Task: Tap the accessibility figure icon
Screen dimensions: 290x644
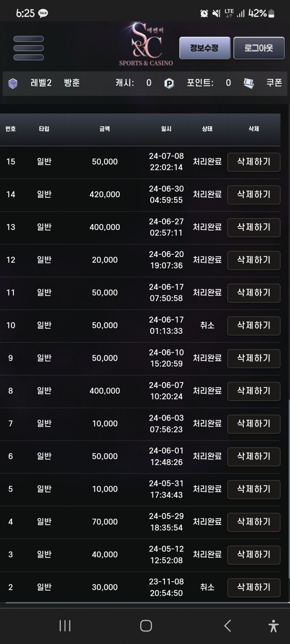Action: coord(273,626)
